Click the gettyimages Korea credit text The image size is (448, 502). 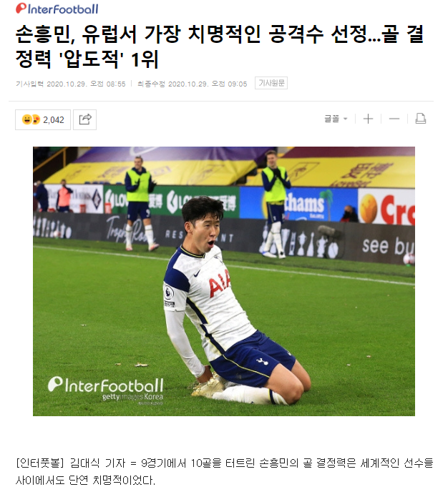132,397
